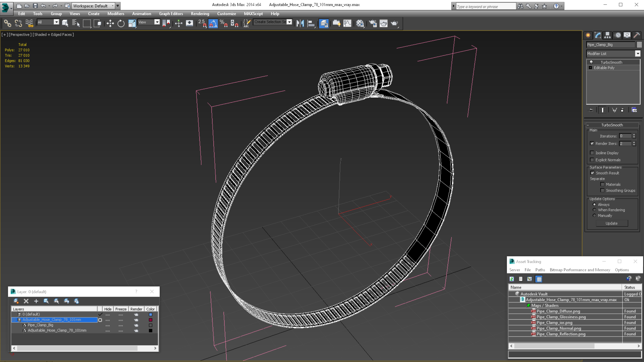Click the Status column header in Asset Tracking
The width and height of the screenshot is (644, 362).
pyautogui.click(x=631, y=287)
